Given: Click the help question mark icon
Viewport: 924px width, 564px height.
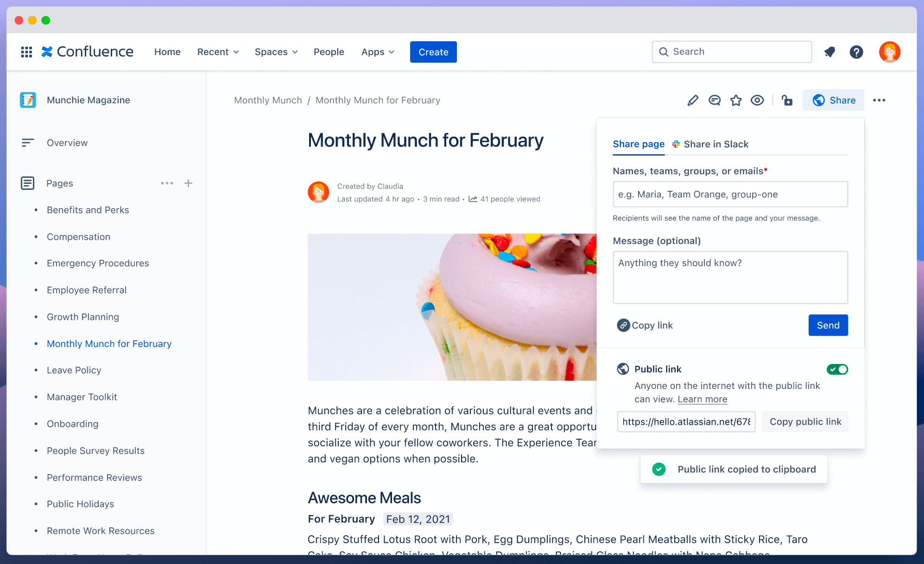Looking at the screenshot, I should click(856, 51).
